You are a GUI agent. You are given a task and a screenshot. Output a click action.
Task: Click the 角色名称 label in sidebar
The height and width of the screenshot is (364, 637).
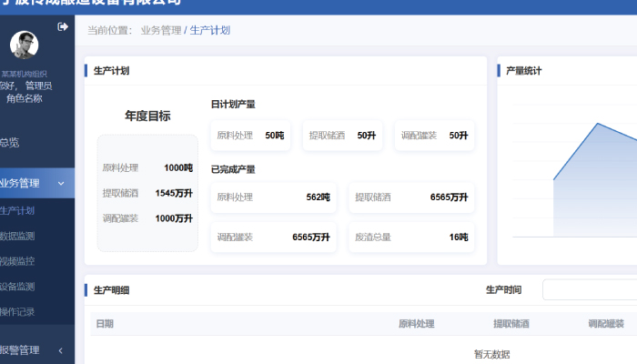click(x=25, y=98)
